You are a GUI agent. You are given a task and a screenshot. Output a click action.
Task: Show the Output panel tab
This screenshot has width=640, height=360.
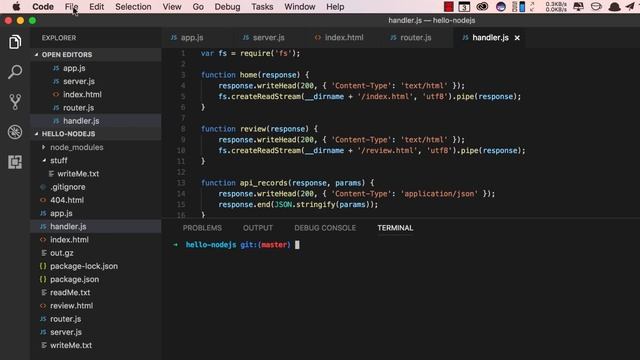[x=258, y=228]
